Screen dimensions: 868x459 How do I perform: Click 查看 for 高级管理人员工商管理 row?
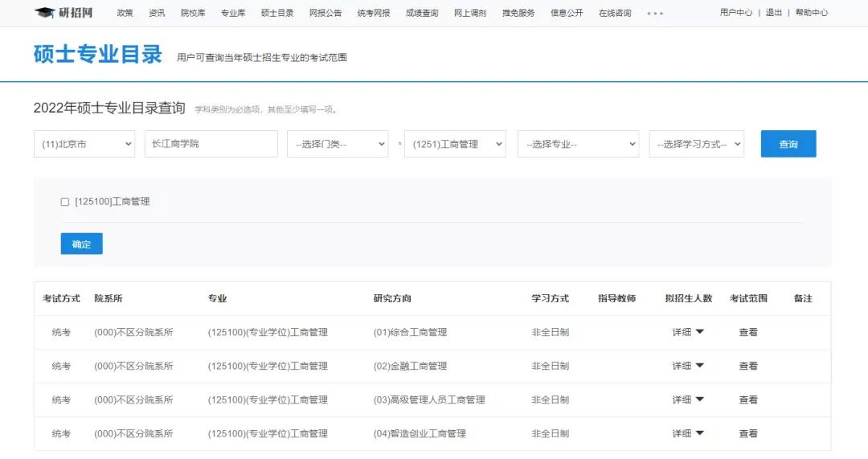click(748, 400)
